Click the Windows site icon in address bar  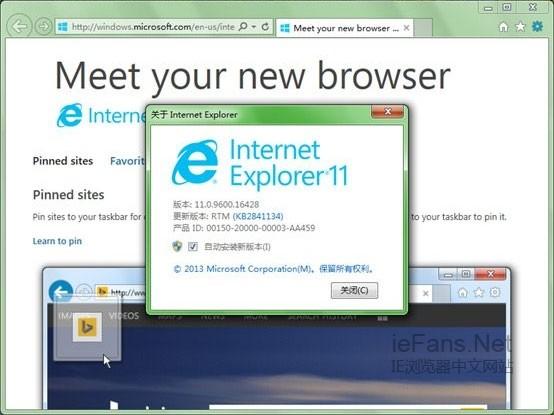click(63, 27)
